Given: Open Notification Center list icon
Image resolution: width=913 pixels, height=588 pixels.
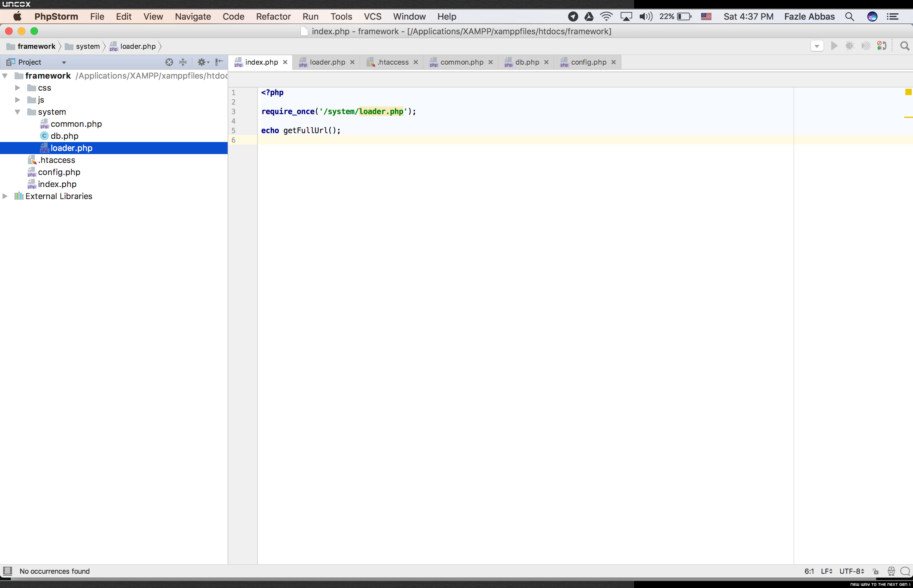Looking at the screenshot, I should 892,16.
